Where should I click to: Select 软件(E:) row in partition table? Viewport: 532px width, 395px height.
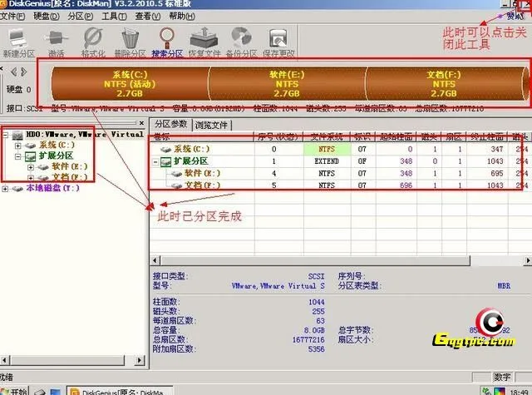tap(339, 174)
